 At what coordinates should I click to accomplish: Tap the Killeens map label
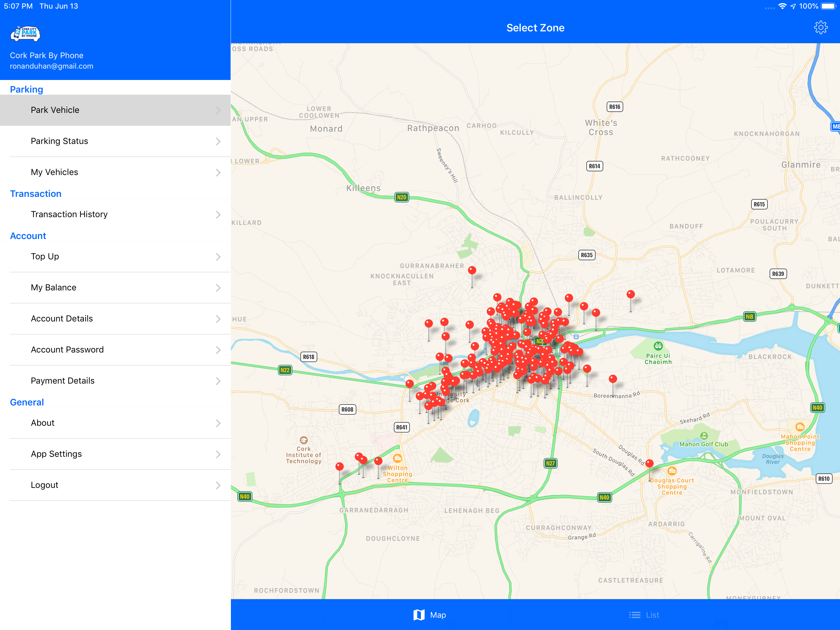[x=363, y=188]
